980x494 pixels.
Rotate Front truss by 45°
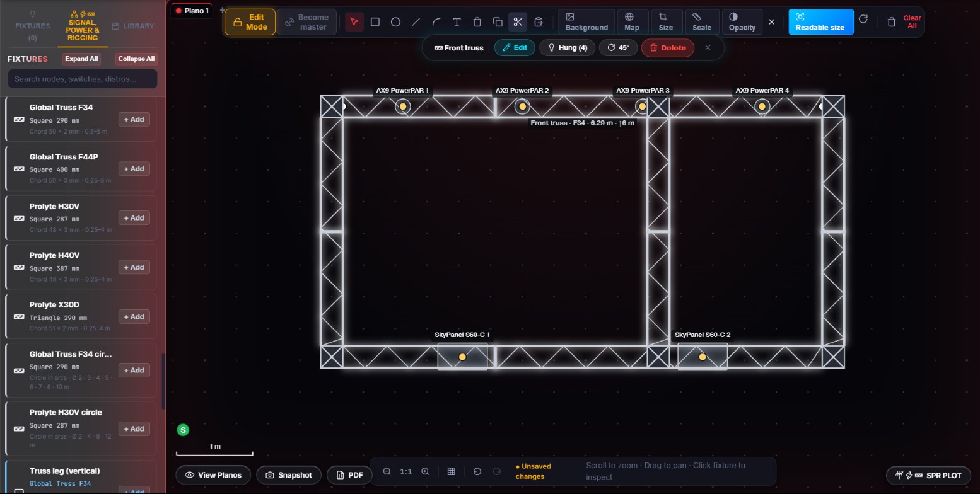click(x=618, y=47)
